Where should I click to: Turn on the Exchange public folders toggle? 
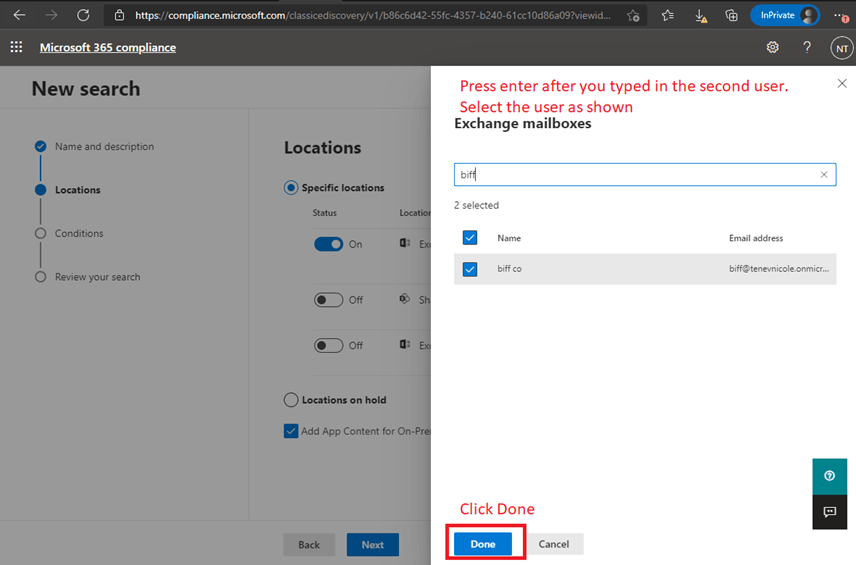pyautogui.click(x=328, y=346)
